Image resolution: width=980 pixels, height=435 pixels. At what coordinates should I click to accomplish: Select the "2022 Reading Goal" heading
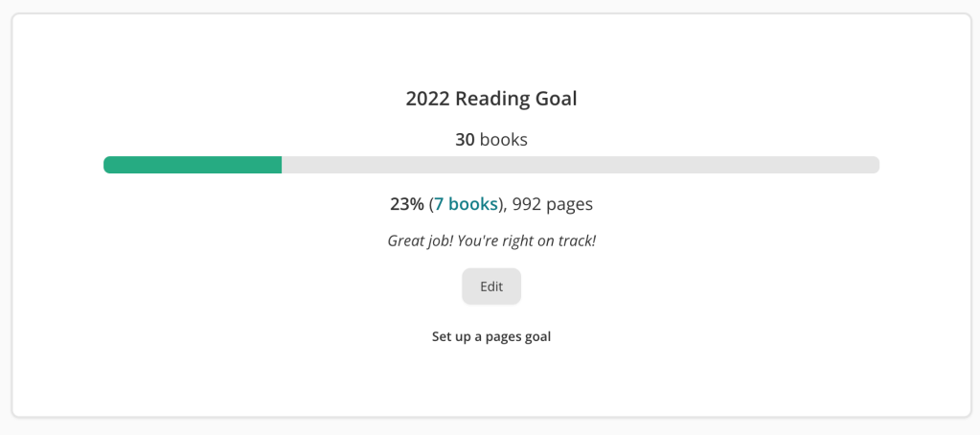click(x=491, y=99)
